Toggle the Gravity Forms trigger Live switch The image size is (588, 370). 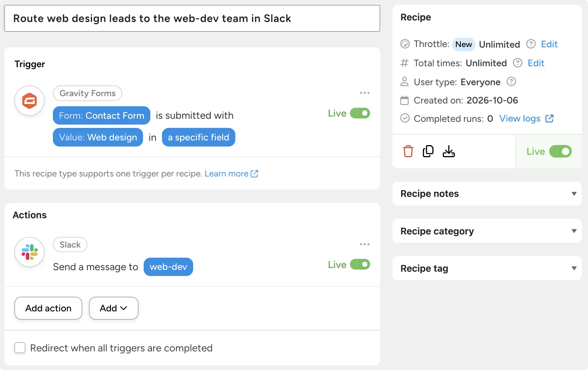360,113
